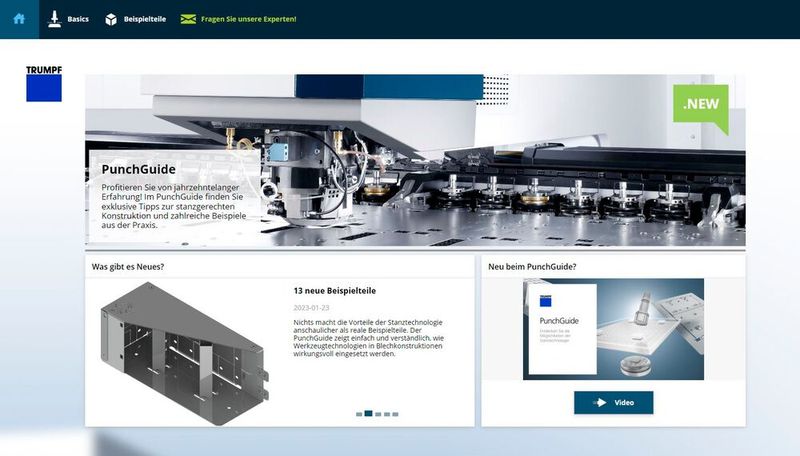This screenshot has height=456, width=800.
Task: Click the PunchGuide video preview thumbnail
Action: [x=613, y=329]
